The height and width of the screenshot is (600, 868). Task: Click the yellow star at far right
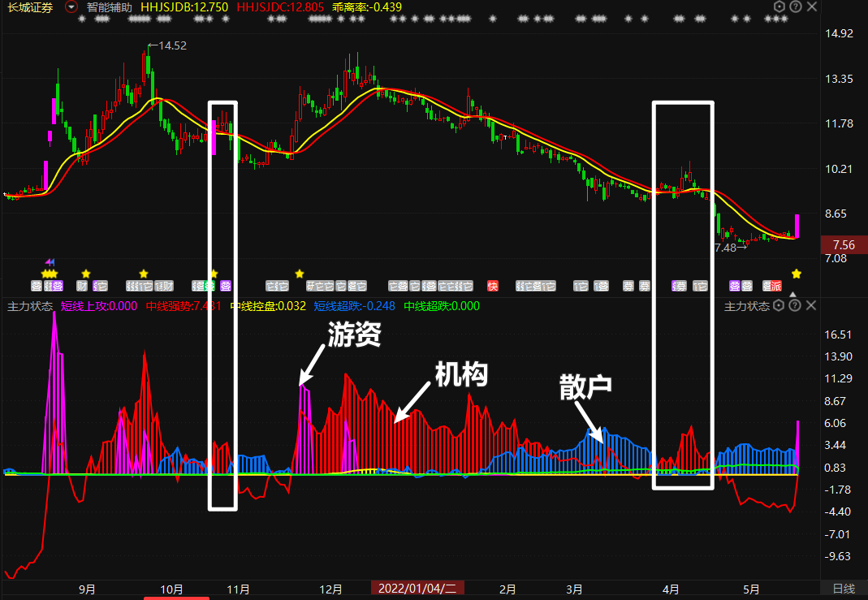pos(797,274)
